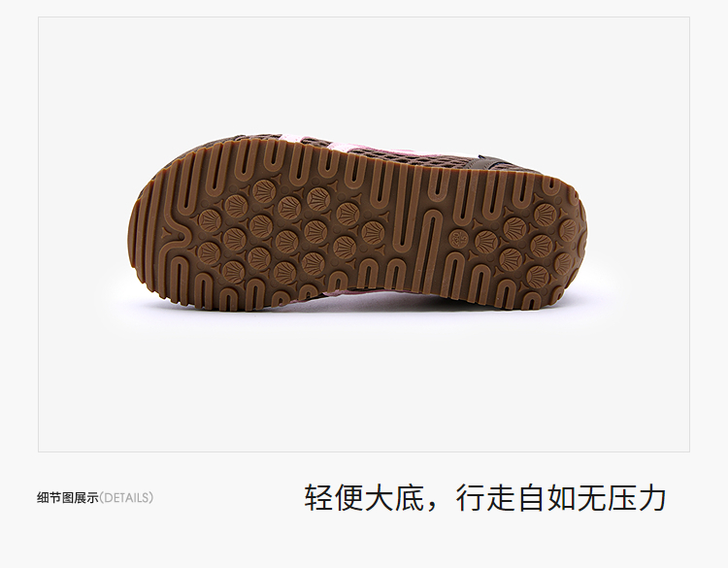The image size is (728, 568).
Task: Select the (DETAILS) label text
Action: click(x=126, y=498)
